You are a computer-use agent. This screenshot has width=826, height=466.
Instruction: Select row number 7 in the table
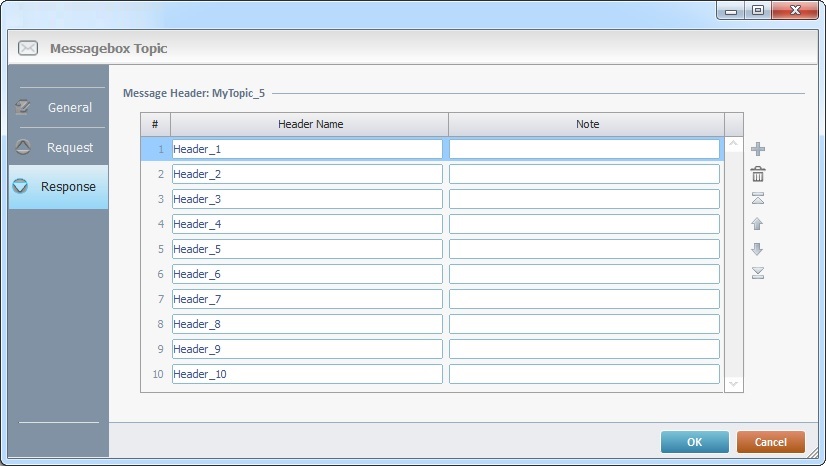[x=156, y=299]
